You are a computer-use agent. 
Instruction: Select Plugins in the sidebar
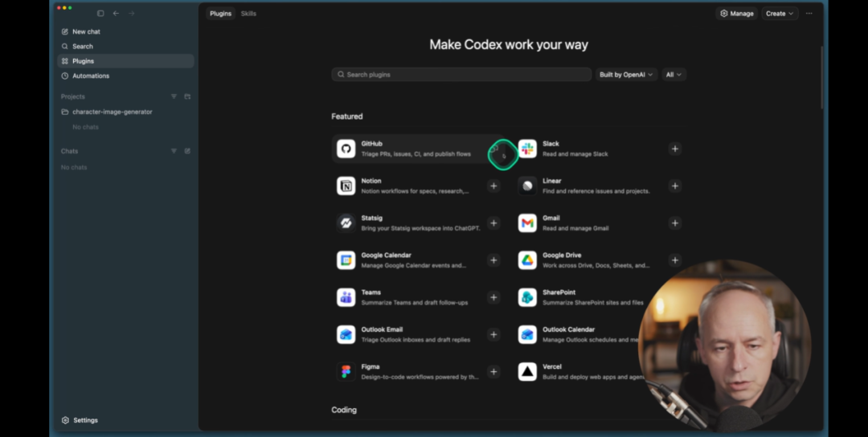point(125,61)
